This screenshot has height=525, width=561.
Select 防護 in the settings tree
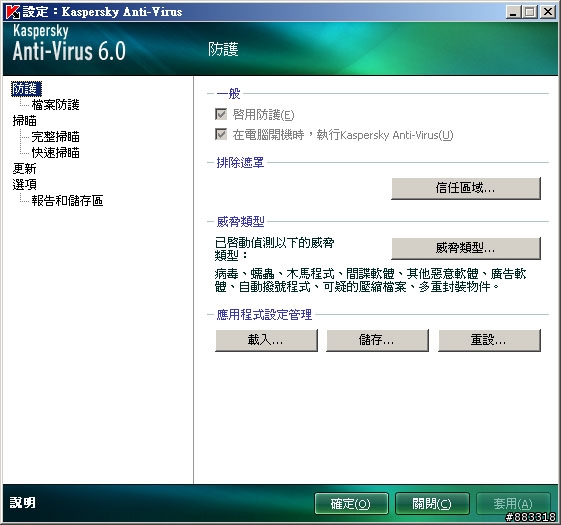(x=26, y=89)
